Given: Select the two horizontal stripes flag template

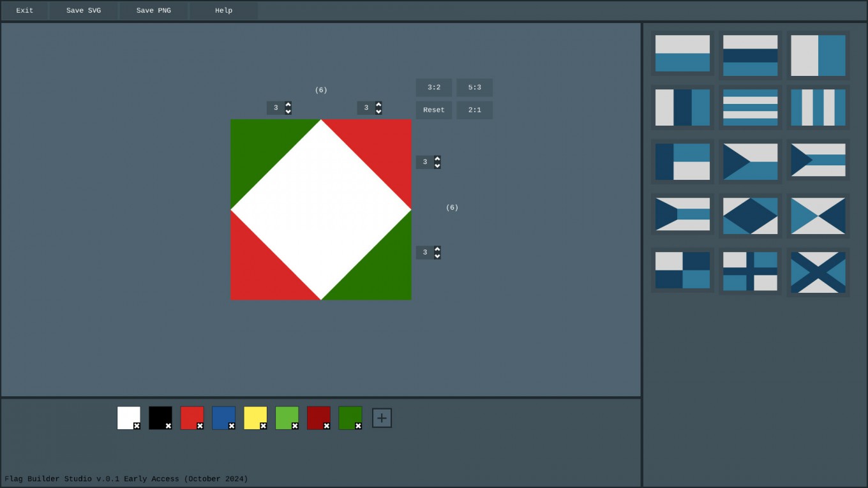Looking at the screenshot, I should tap(682, 54).
